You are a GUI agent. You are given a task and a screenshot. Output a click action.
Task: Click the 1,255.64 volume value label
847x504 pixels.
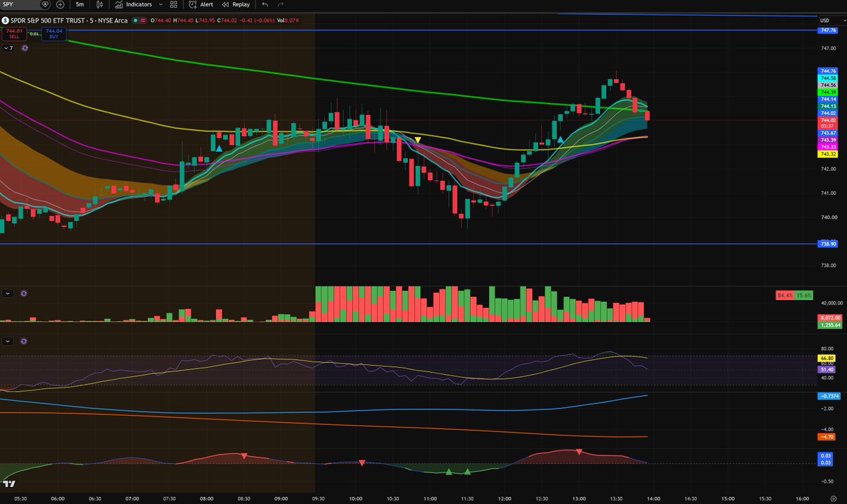coord(829,325)
